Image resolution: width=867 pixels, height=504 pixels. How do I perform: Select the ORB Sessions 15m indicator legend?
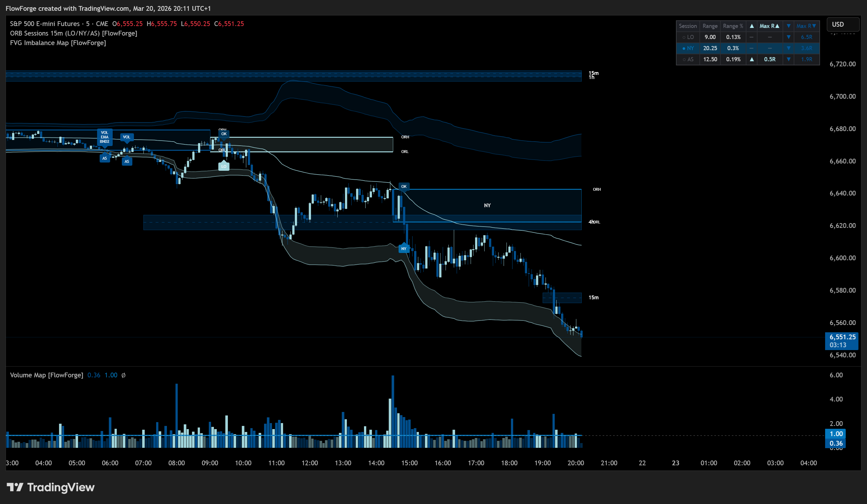pos(74,33)
